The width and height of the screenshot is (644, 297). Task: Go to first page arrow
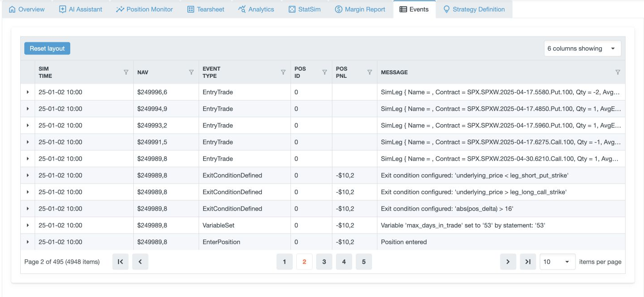coord(120,261)
